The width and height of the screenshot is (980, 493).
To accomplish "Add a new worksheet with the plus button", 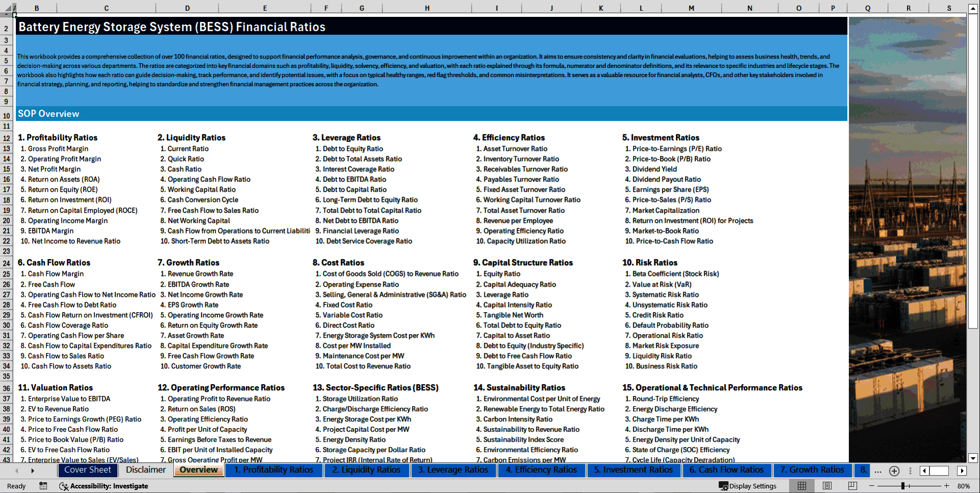I will [x=894, y=471].
